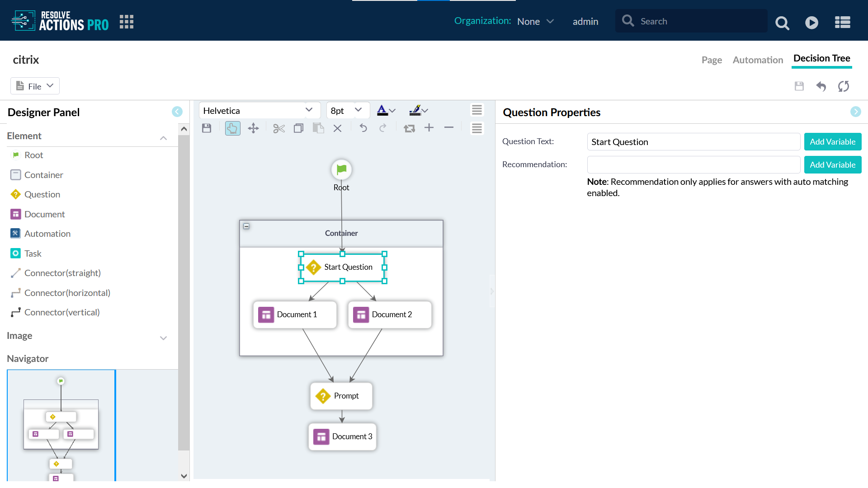Click the copy icon in toolbar
The height and width of the screenshot is (488, 868).
coord(298,129)
